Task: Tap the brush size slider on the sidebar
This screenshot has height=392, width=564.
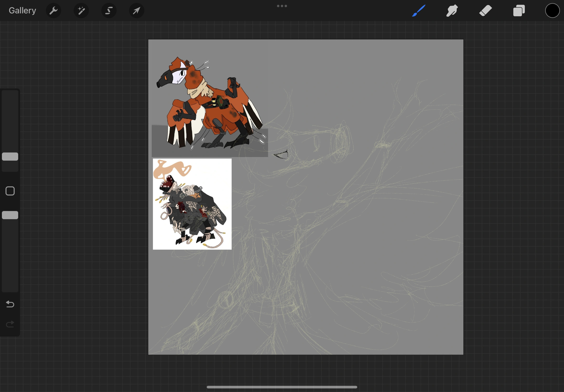Action: click(10, 157)
